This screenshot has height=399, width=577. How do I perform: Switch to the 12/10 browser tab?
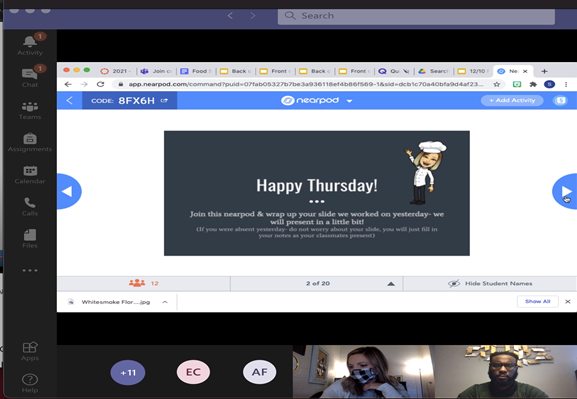click(474, 71)
